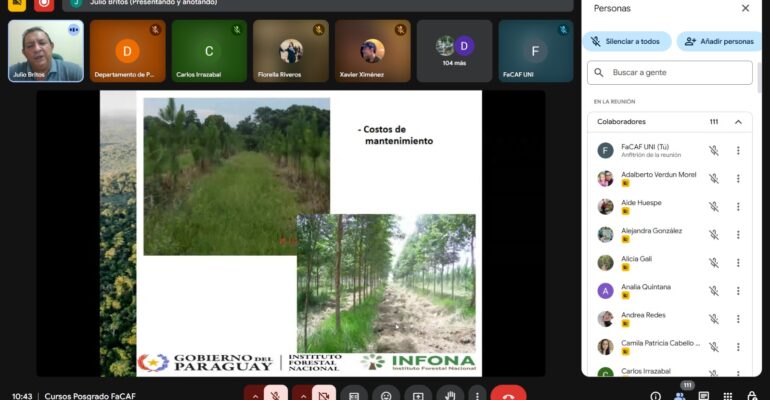
Task: Open meeting details info icon
Action: [655, 396]
